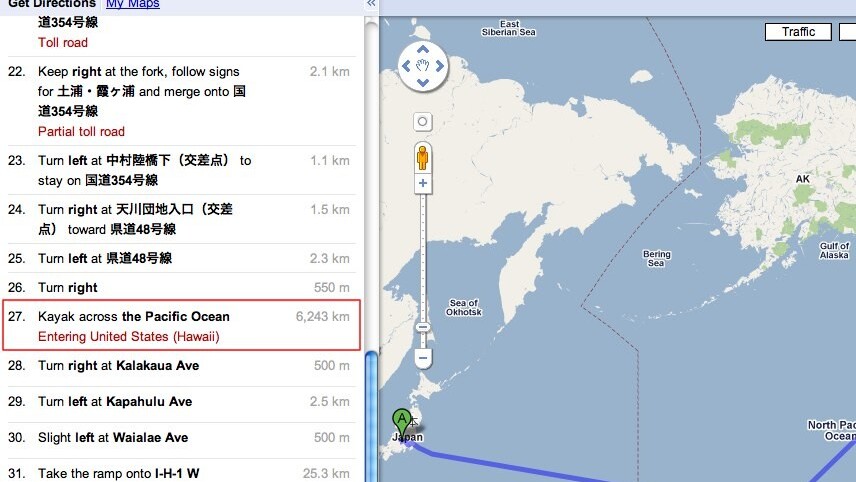This screenshot has height=482, width=856.
Task: Open the My Maps link
Action: pyautogui.click(x=133, y=4)
